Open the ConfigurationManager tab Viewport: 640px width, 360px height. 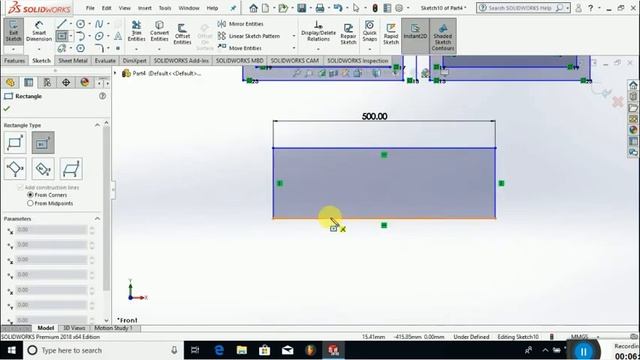click(47, 82)
